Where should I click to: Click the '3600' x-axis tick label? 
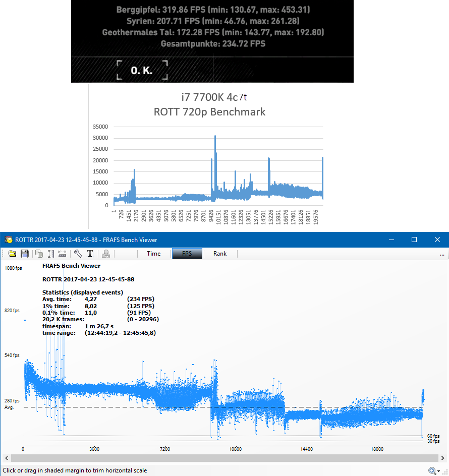click(x=94, y=449)
